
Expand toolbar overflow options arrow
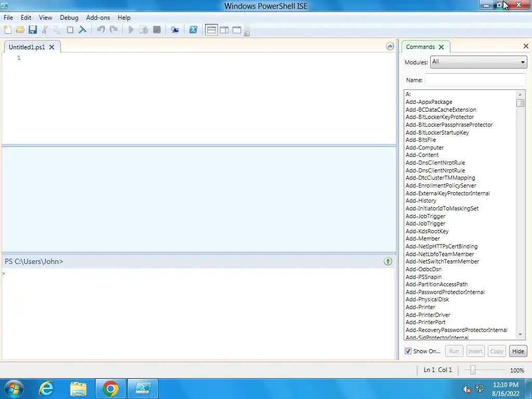[247, 33]
